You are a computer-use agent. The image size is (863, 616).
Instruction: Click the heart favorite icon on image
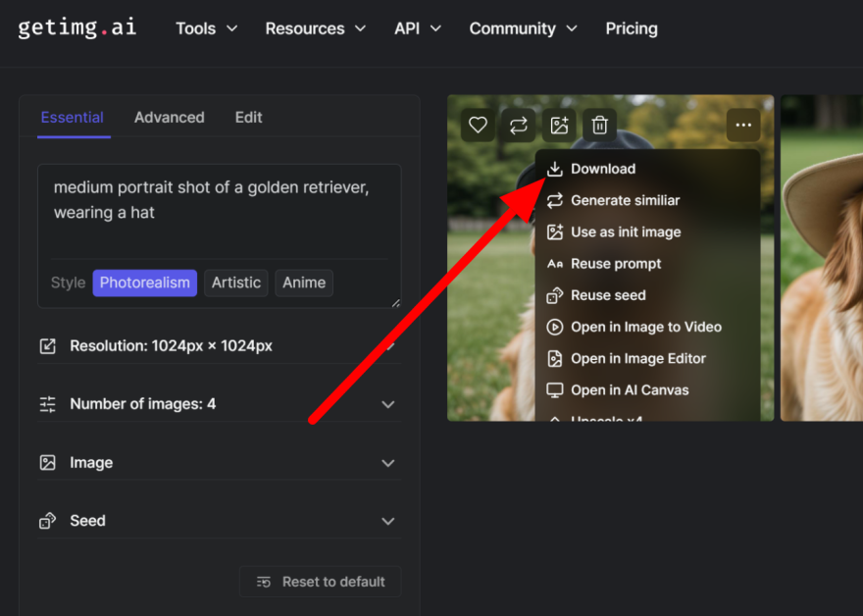(478, 126)
